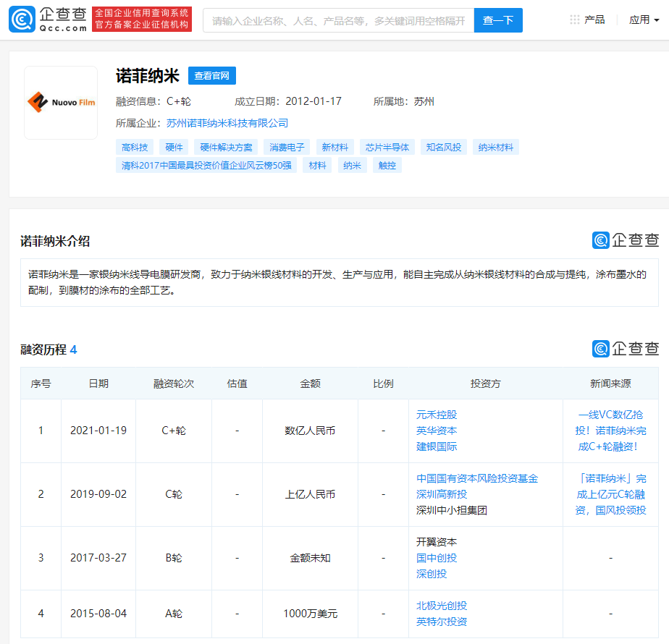Select the 材料 tag
This screenshot has height=644, width=669.
[x=317, y=166]
